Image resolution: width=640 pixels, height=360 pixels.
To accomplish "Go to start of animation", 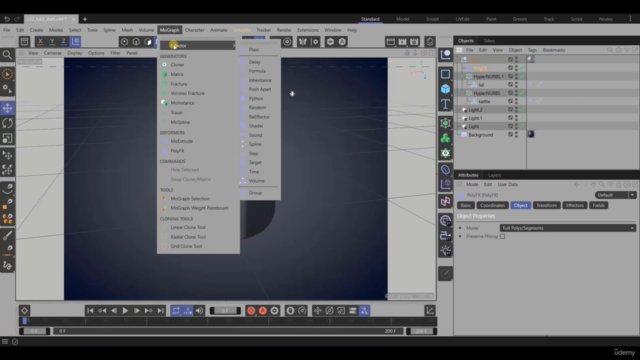I will 90,311.
